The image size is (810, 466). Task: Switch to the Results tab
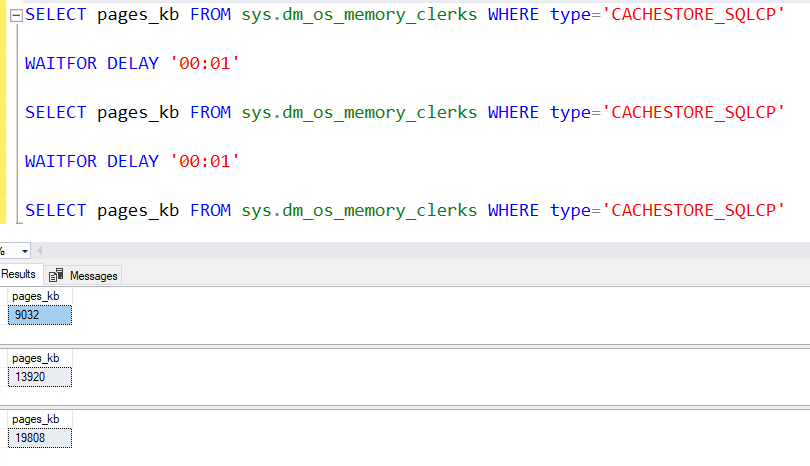(19, 274)
